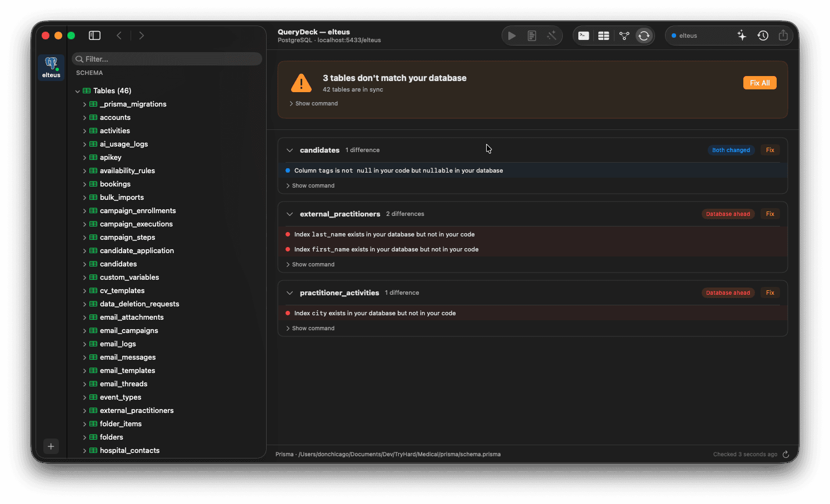Viewport: 830px width, 504px height.
Task: Select the data_deletion_requests table
Action: tap(139, 304)
